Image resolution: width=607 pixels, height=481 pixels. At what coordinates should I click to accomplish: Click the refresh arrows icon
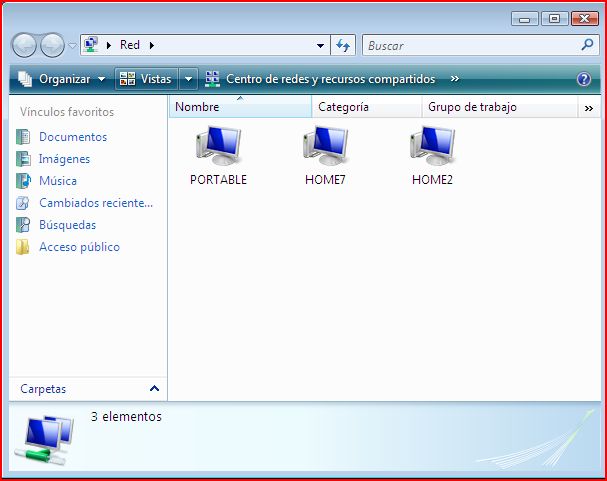[x=343, y=45]
